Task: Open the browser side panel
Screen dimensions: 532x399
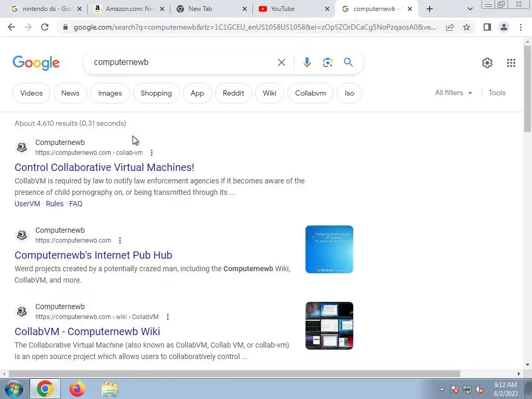Action: tap(487, 27)
